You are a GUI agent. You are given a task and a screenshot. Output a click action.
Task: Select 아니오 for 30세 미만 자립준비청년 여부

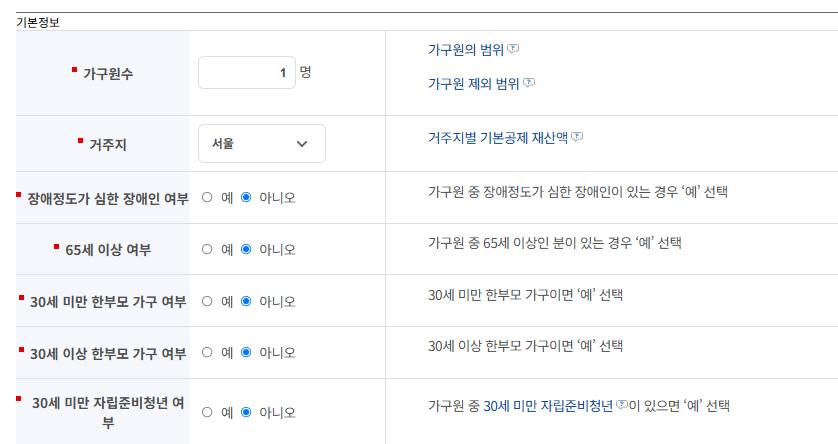(246, 412)
